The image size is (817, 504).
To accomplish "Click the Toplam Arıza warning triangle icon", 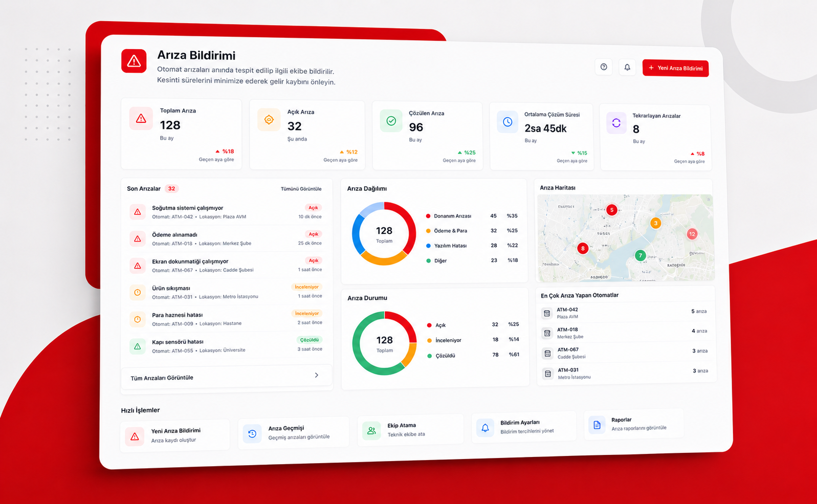I will click(x=141, y=119).
